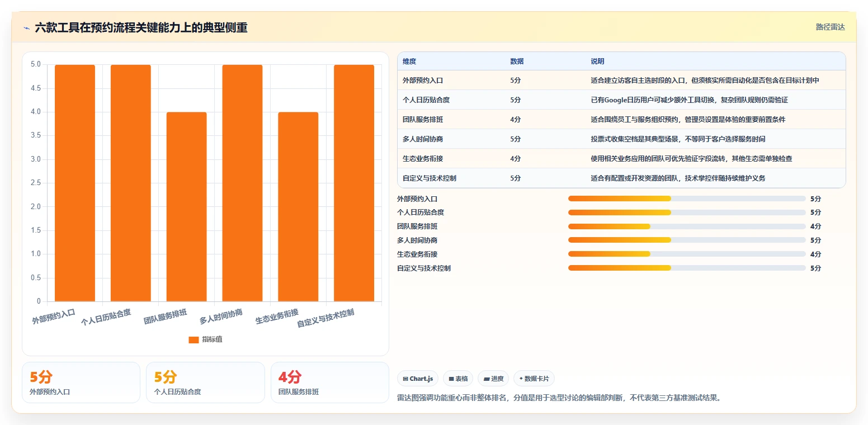
Task: Open the 5分 外部预约入口 data card
Action: (81, 382)
